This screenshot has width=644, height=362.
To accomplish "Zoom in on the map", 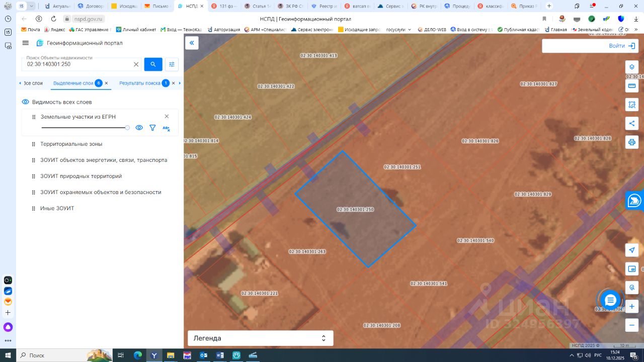I will pos(632,306).
